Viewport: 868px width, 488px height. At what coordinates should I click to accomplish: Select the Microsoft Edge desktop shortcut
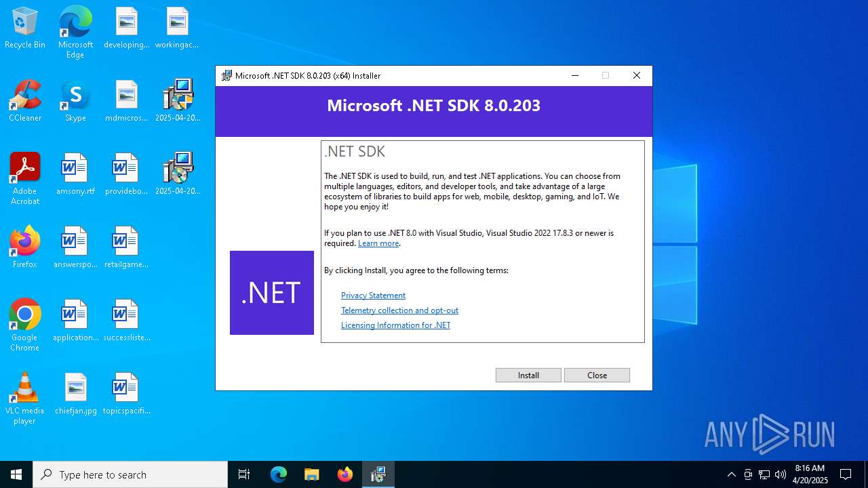(x=75, y=33)
